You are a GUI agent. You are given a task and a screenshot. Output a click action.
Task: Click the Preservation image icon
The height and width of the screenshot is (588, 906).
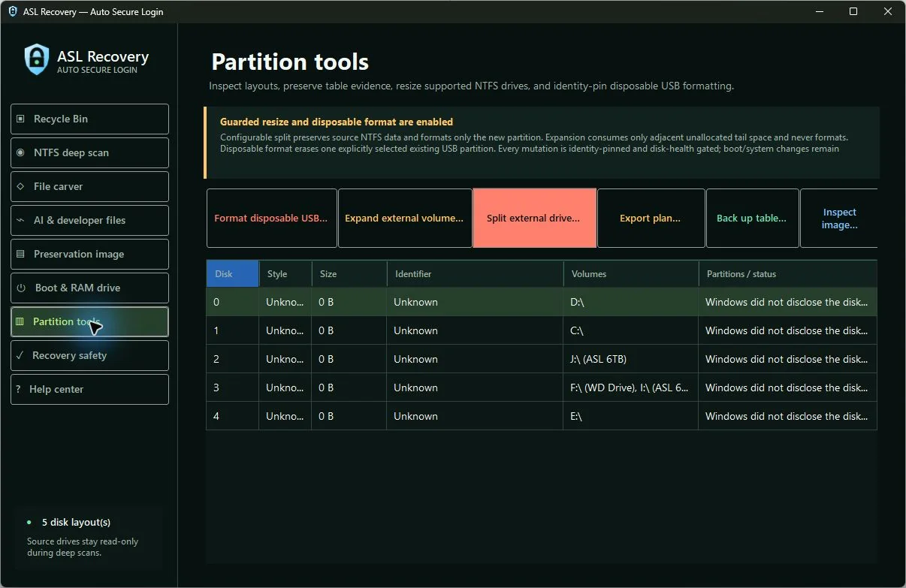click(x=20, y=254)
